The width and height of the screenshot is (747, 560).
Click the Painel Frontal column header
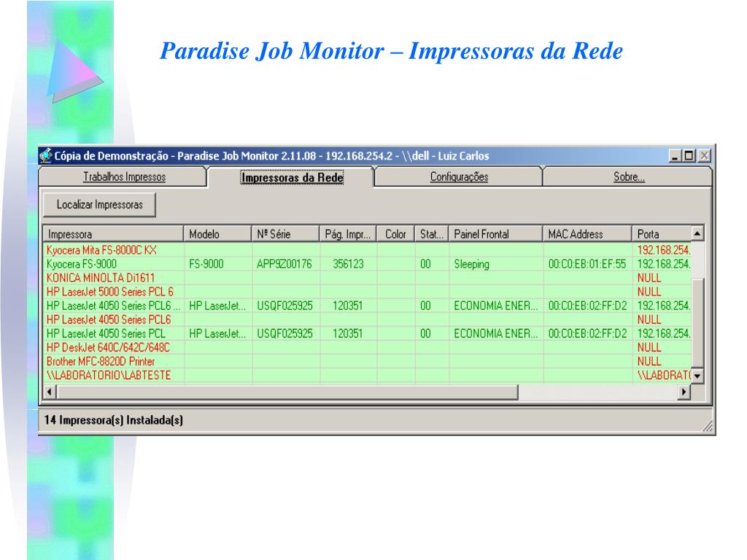(495, 234)
